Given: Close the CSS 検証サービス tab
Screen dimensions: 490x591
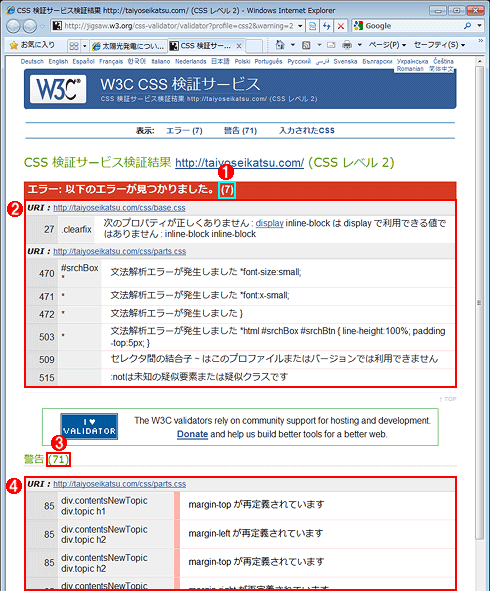Looking at the screenshot, I should pos(239,46).
